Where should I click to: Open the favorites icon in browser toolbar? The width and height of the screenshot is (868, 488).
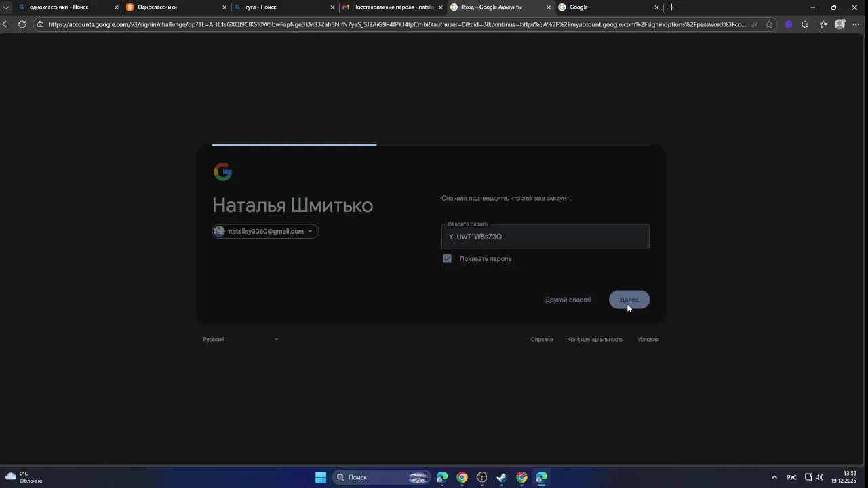pos(823,24)
